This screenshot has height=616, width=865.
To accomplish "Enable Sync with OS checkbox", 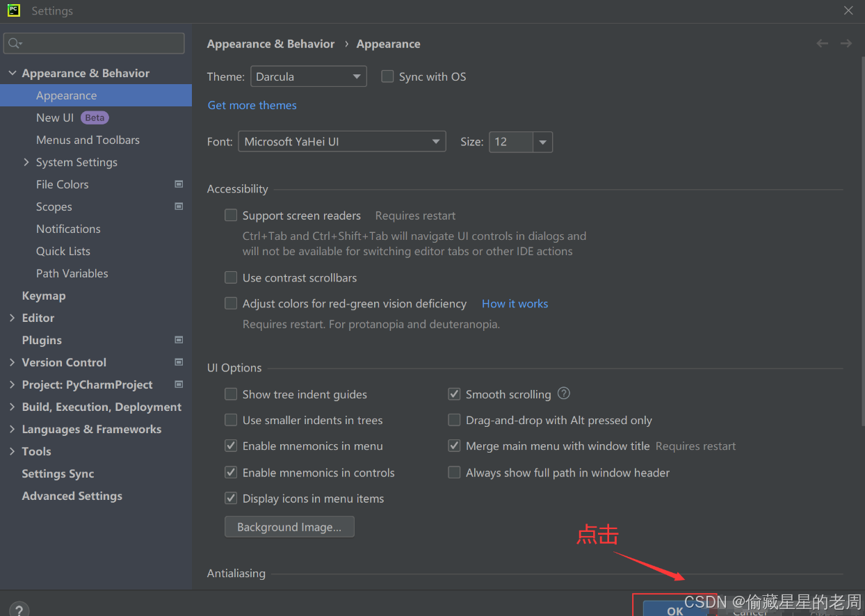I will 387,76.
